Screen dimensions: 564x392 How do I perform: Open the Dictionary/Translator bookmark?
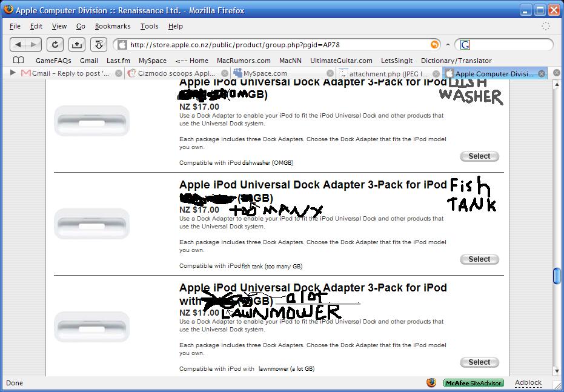[456, 61]
